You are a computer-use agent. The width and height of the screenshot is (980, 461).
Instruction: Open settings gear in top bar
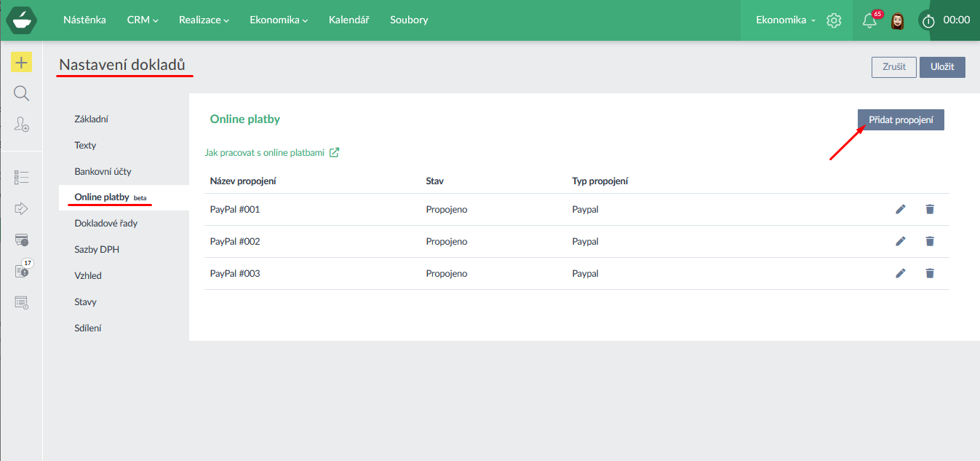click(x=834, y=20)
